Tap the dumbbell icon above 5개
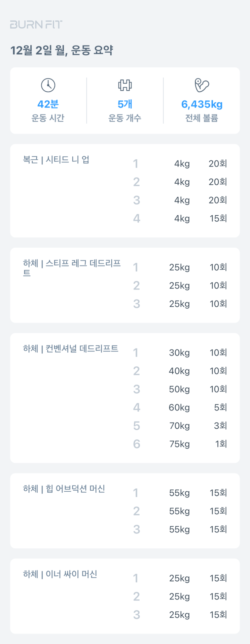 [125, 85]
